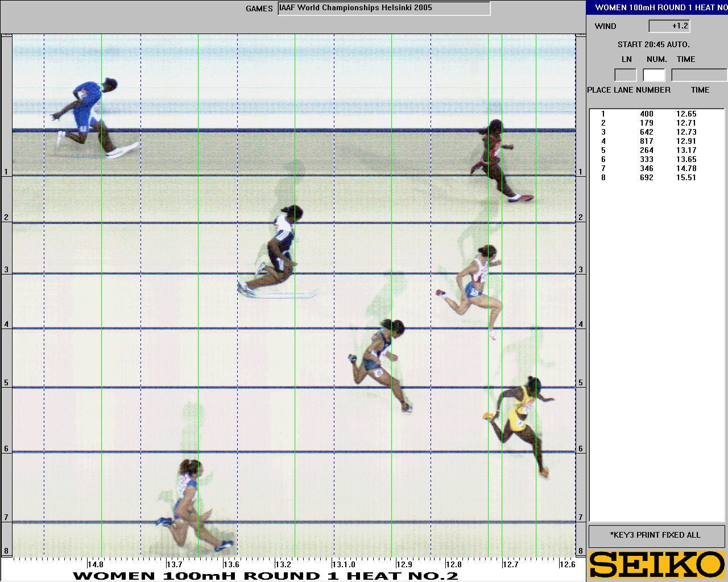Click the 14.8 mark on time scale

click(96, 564)
